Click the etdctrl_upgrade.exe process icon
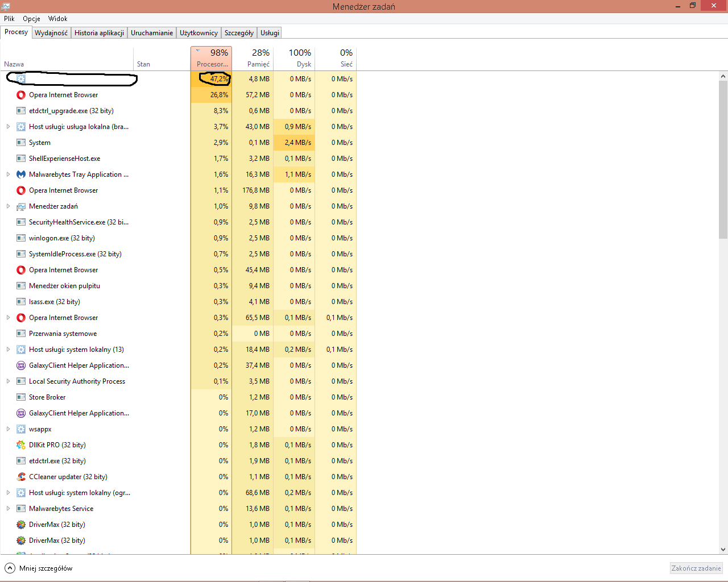The image size is (728, 582). pyautogui.click(x=21, y=111)
